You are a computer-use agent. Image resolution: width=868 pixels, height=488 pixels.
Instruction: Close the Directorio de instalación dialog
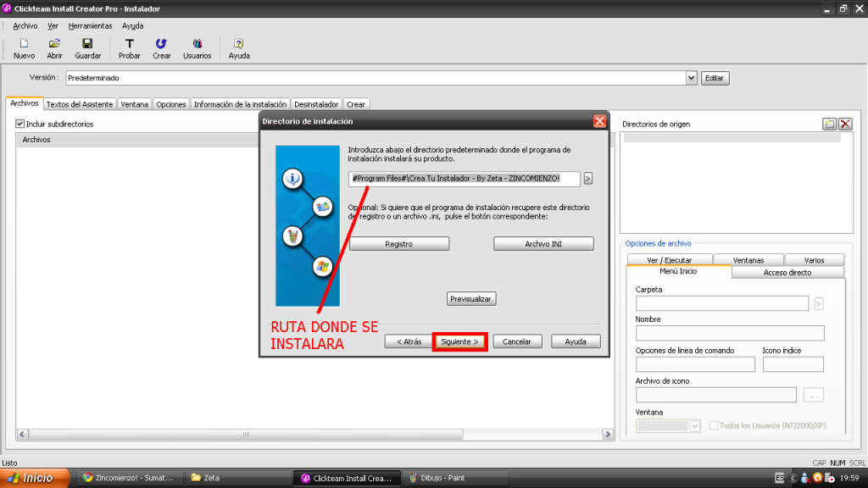(599, 121)
